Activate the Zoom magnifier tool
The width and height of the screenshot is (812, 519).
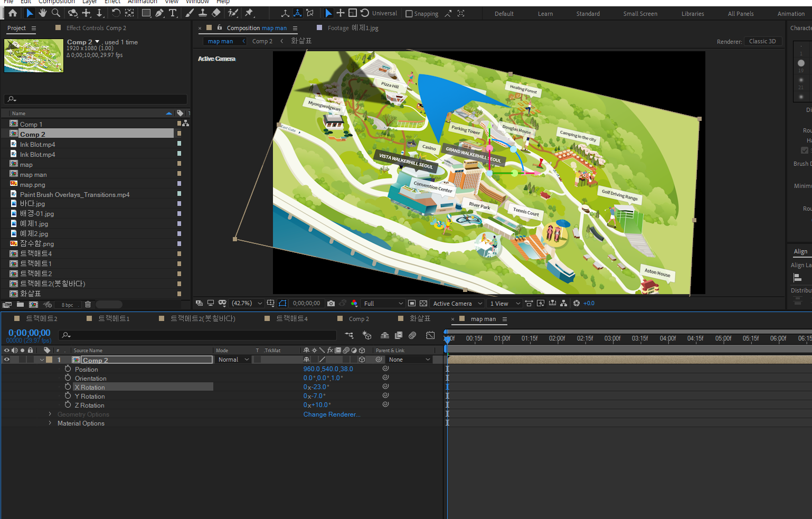pos(55,13)
